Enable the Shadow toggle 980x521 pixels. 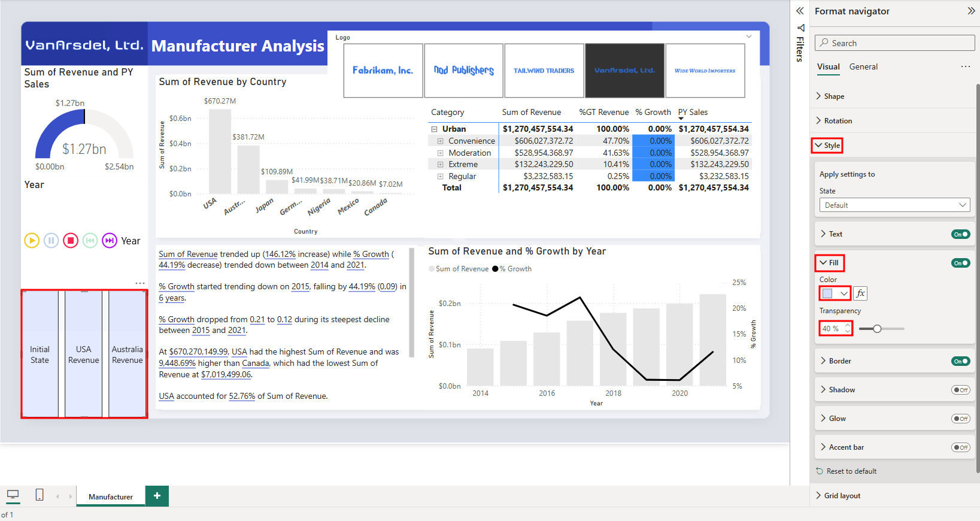pyautogui.click(x=961, y=390)
